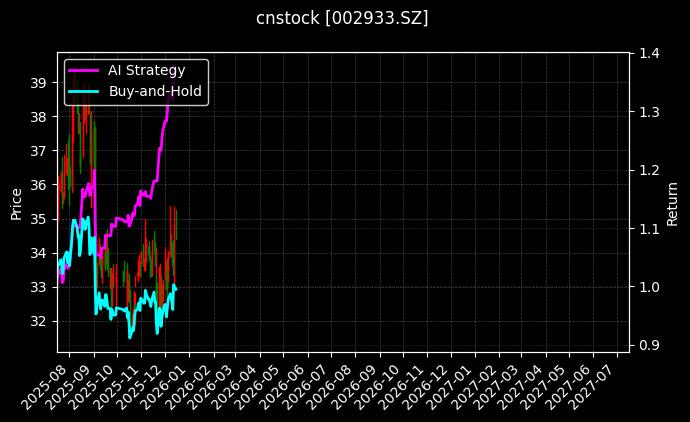Click the 39 price tick label
This screenshot has height=422, width=690.
(x=40, y=82)
